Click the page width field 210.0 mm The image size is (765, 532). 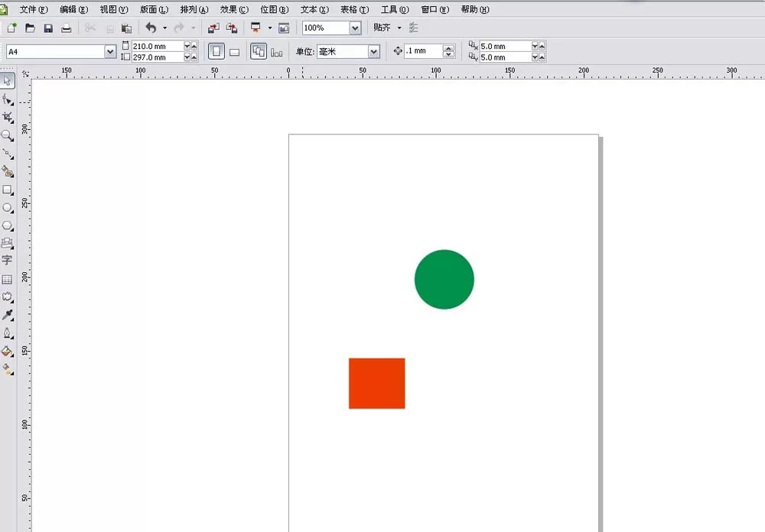[157, 46]
